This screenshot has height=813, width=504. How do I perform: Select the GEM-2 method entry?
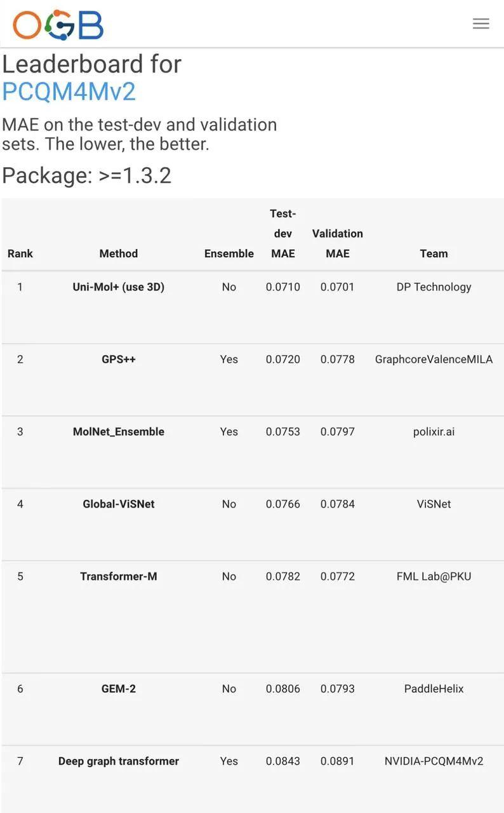point(119,689)
